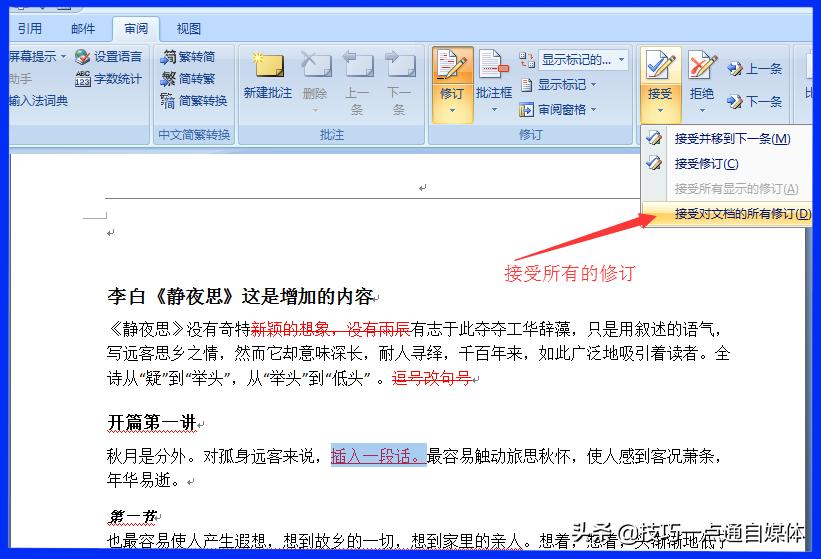Click the heading 李白《静夜思》这是增加的内容

240,296
